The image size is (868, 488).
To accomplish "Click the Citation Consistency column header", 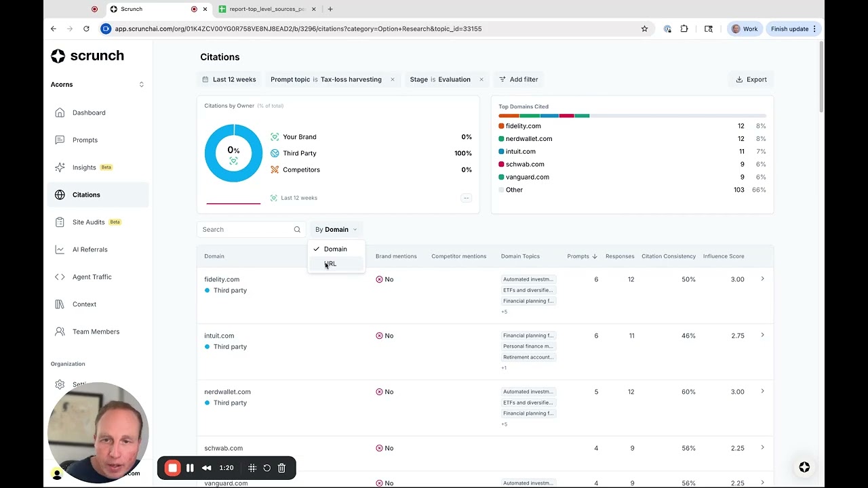I will 669,256.
